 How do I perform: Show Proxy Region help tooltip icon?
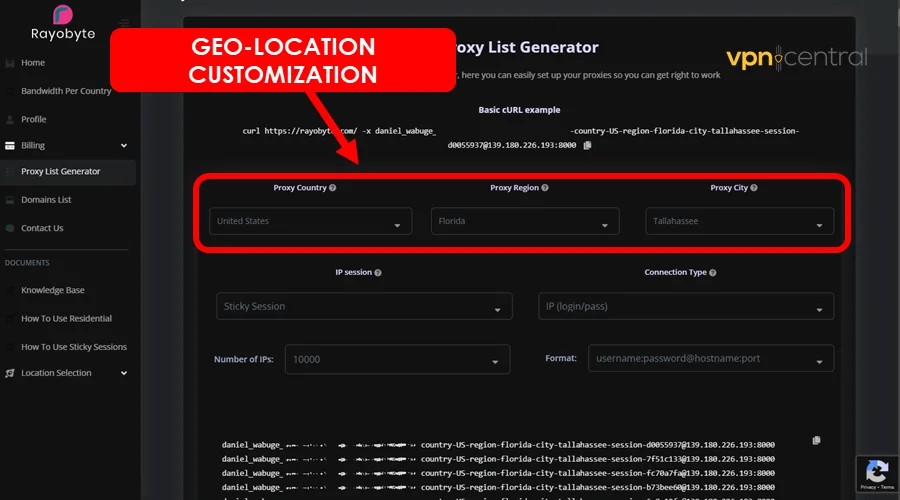click(545, 188)
